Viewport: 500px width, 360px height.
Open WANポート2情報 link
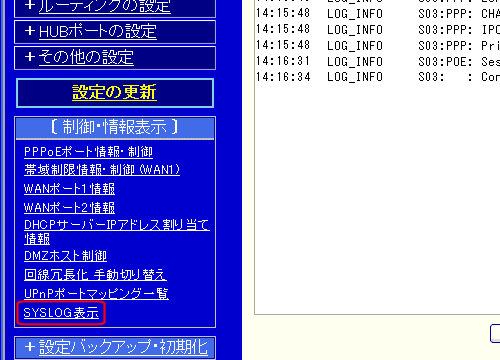69,208
